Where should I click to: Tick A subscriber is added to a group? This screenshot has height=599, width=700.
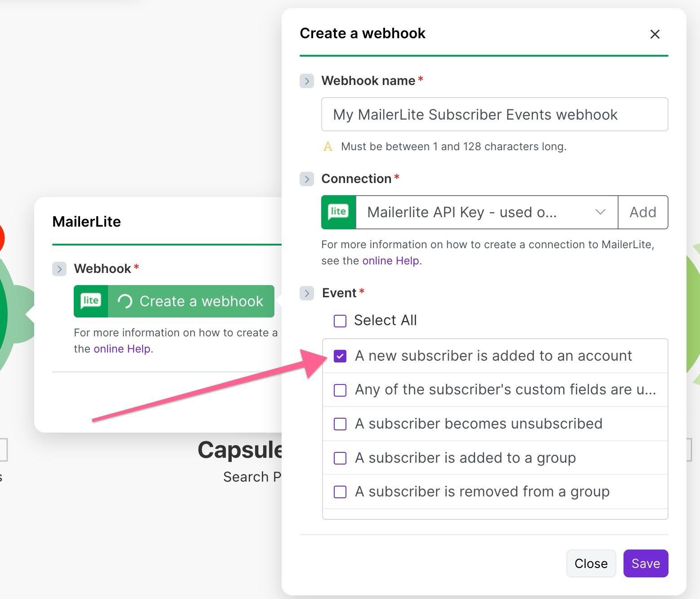pos(340,458)
